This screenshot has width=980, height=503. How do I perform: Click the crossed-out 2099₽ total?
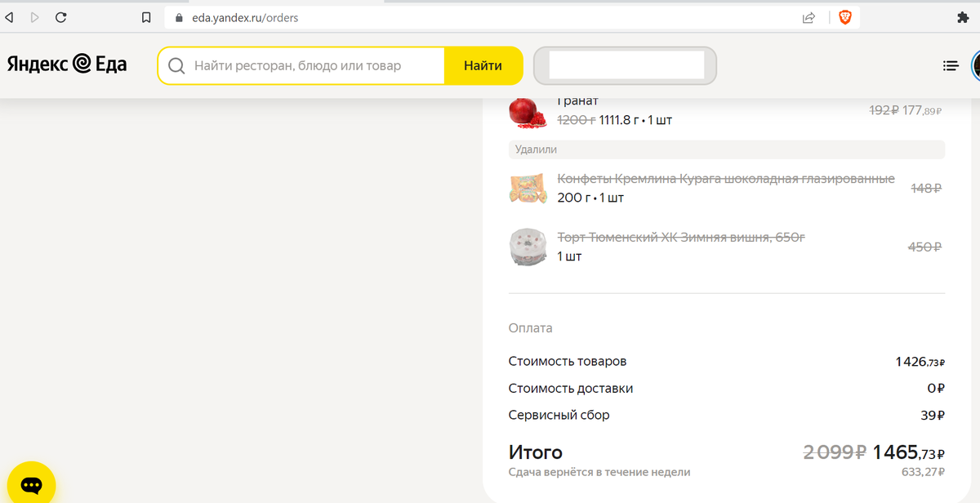click(x=835, y=452)
